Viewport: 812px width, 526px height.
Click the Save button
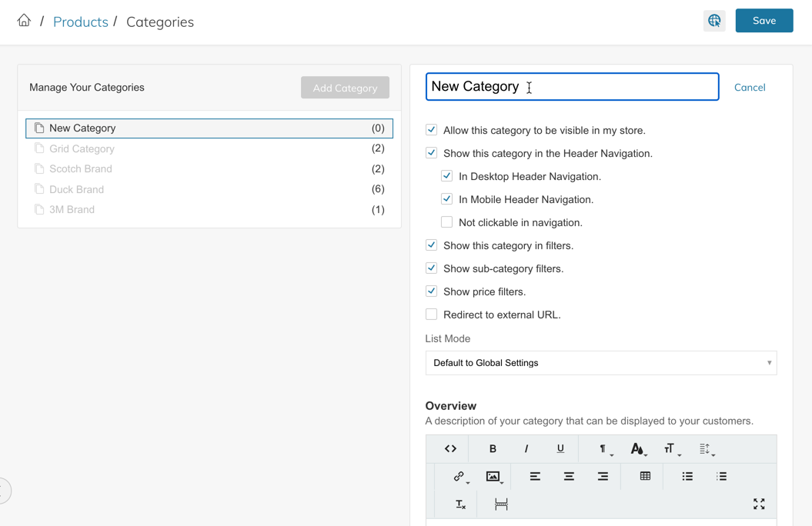point(764,21)
